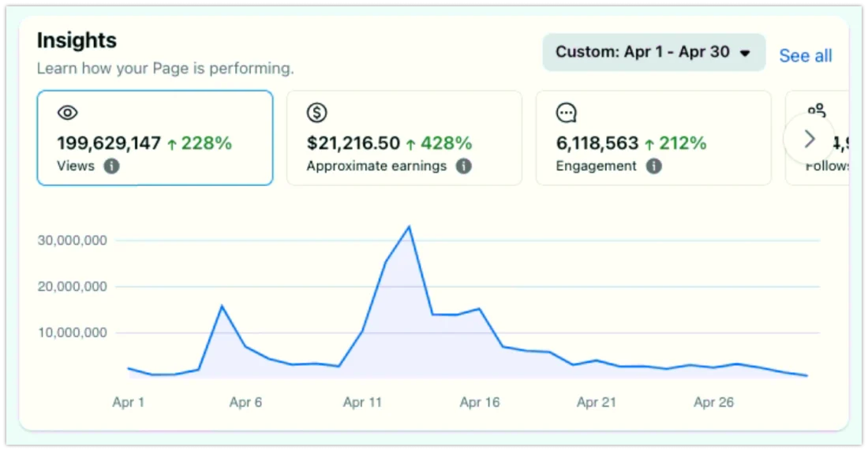Viewport: 868px width, 451px height.
Task: Select the Engagement metric card
Action: point(653,138)
